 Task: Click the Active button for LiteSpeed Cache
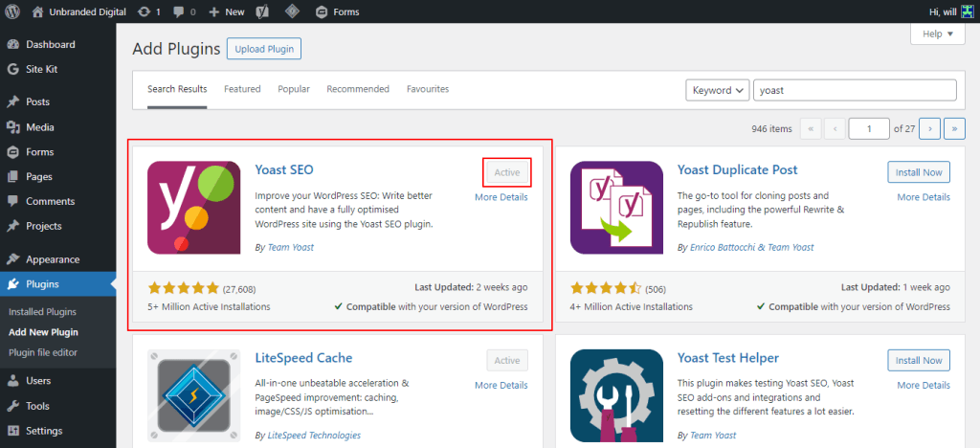coord(507,361)
